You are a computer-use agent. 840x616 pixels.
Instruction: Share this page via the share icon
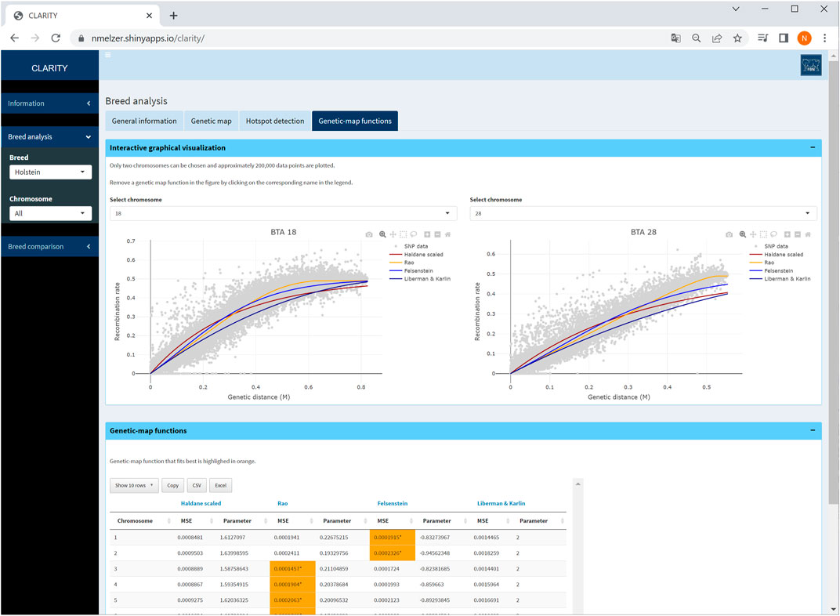click(x=717, y=38)
